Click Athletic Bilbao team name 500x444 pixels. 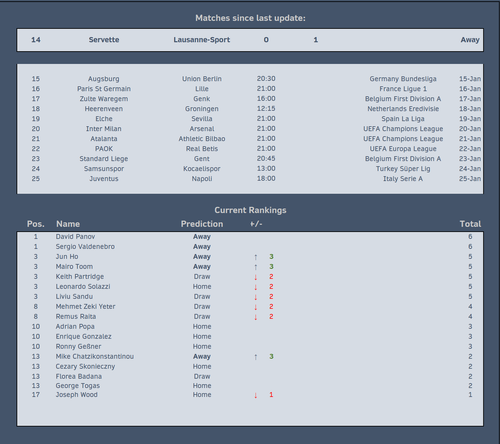coord(202,139)
